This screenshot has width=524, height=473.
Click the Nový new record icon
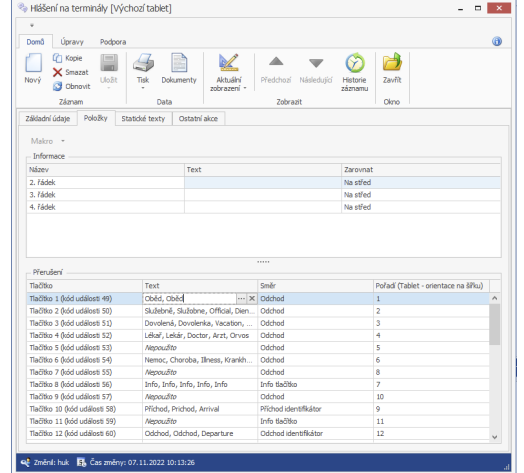click(33, 63)
